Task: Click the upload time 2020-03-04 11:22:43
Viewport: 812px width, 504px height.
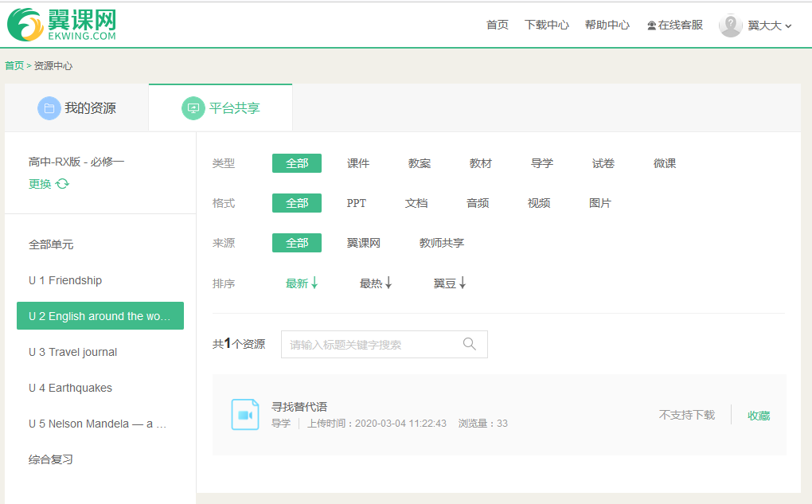Action: [x=400, y=424]
